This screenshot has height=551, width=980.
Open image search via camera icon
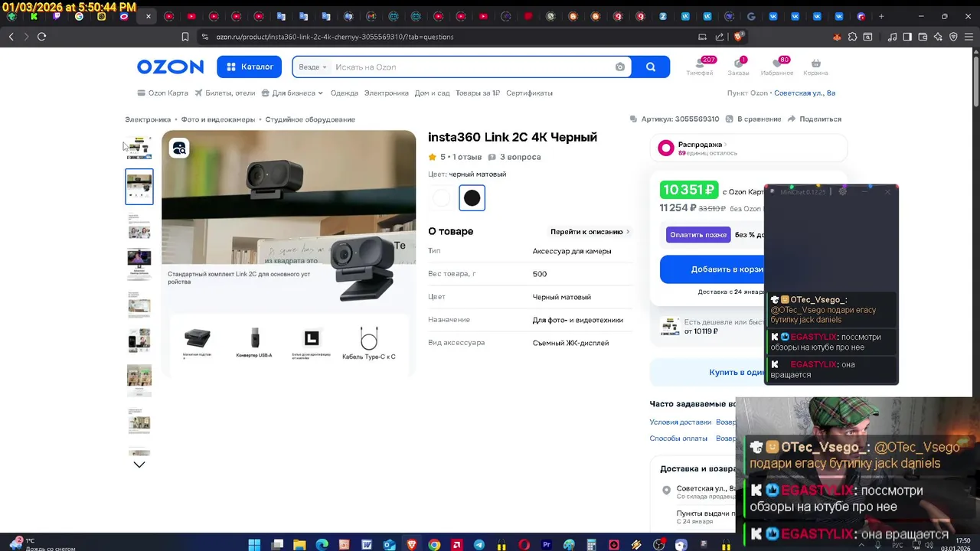coord(620,67)
